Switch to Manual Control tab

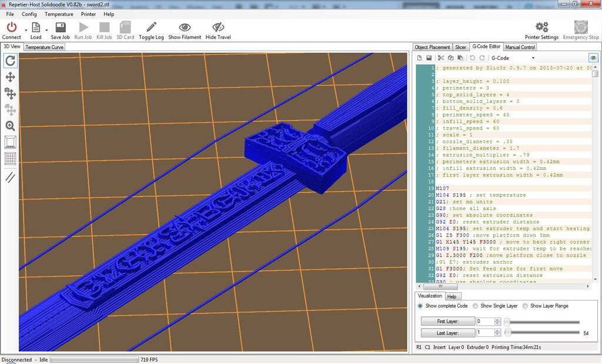click(520, 47)
